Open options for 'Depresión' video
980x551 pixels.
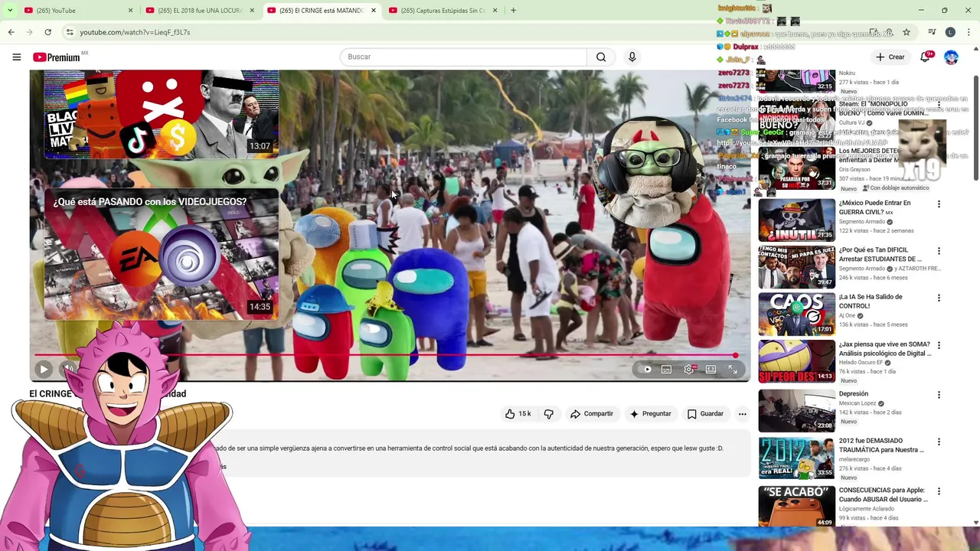939,395
